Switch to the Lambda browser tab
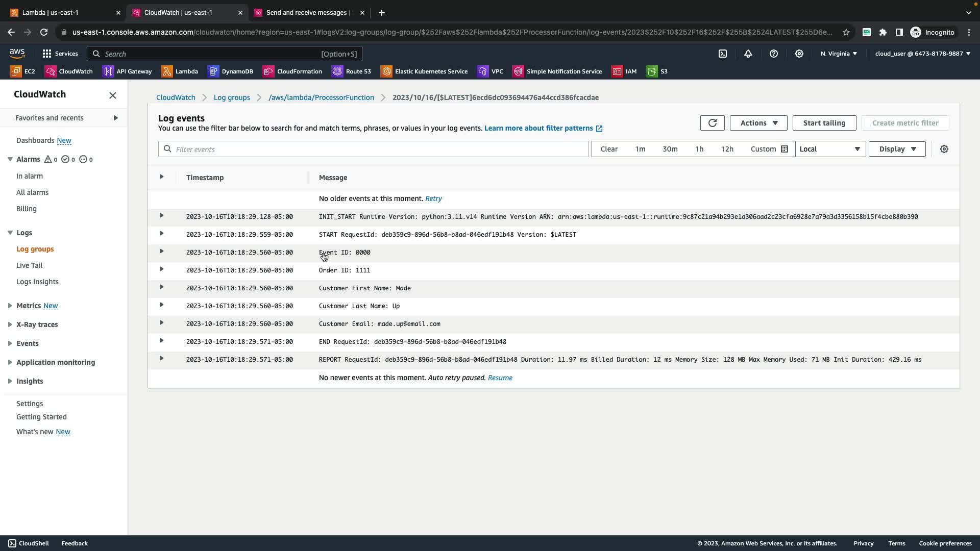Image resolution: width=980 pixels, height=551 pixels. point(61,12)
